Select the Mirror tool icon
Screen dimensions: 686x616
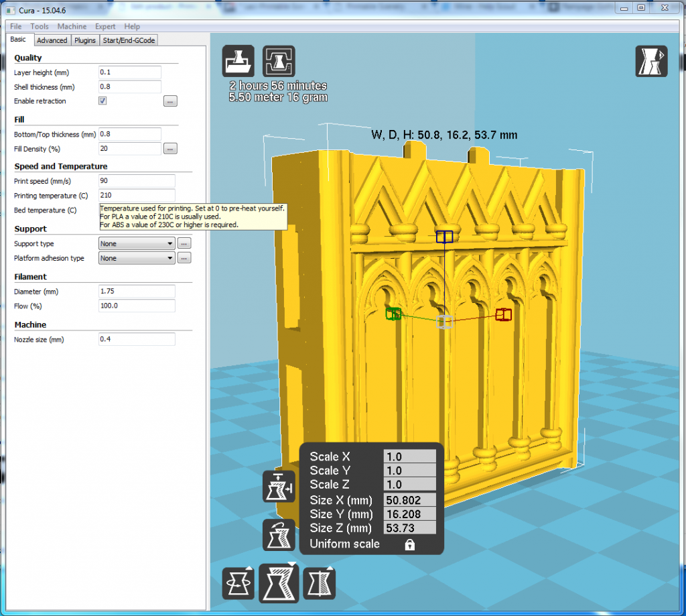(319, 582)
